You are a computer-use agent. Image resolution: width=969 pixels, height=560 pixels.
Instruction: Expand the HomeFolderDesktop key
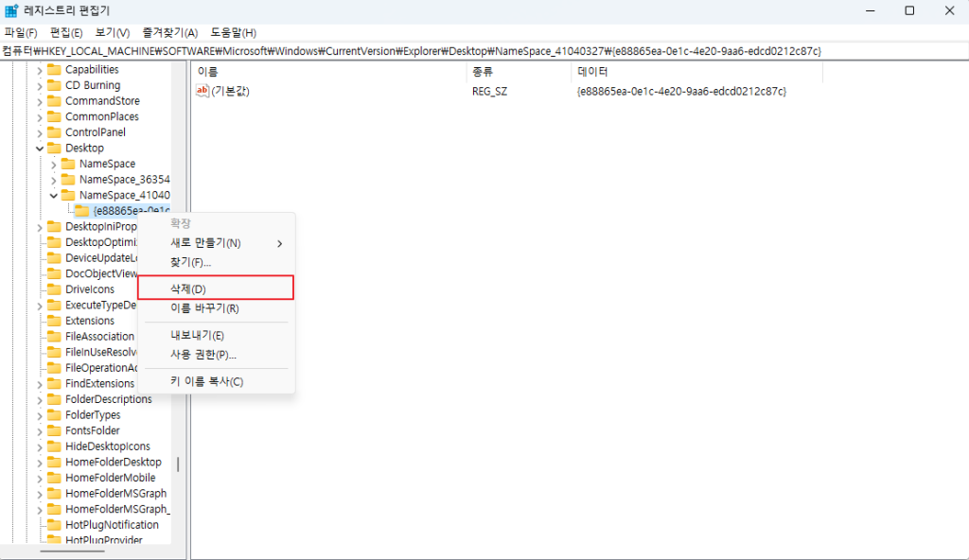coord(40,463)
